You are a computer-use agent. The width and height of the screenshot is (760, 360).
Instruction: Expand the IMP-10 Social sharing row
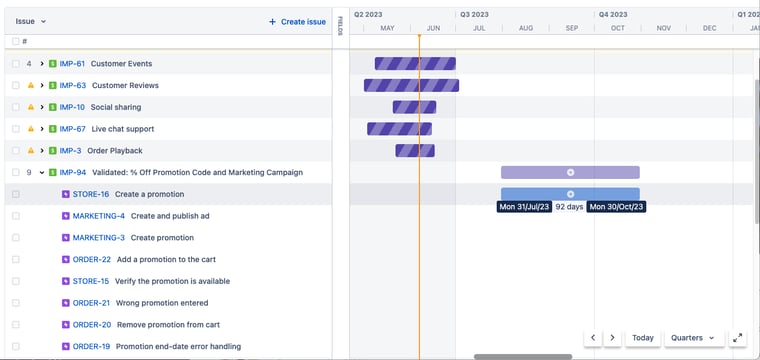[42, 107]
